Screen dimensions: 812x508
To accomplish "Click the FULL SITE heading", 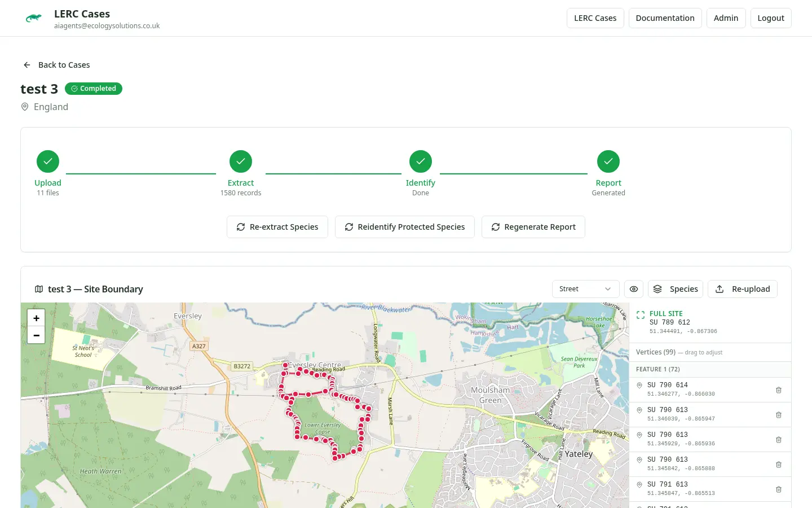I will pos(666,314).
